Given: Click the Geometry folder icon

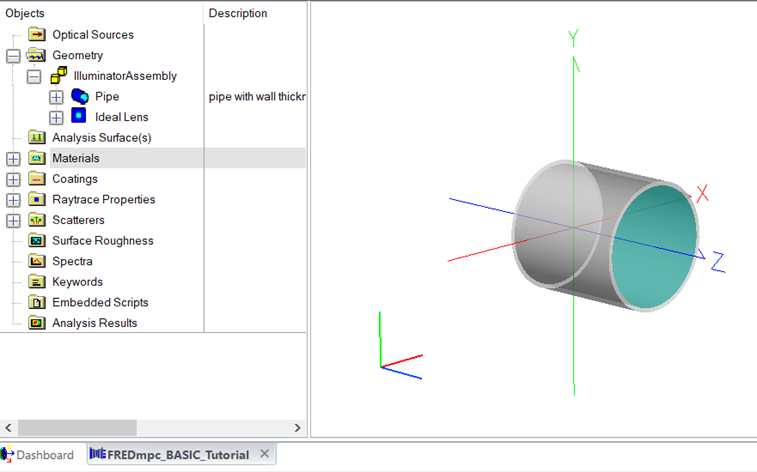Looking at the screenshot, I should tap(37, 56).
